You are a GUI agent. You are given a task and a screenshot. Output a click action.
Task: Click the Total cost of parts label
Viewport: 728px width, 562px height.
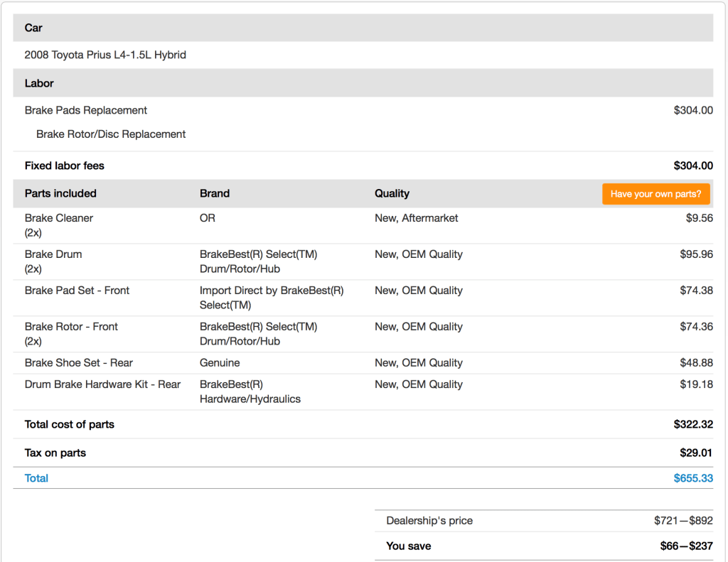[70, 424]
